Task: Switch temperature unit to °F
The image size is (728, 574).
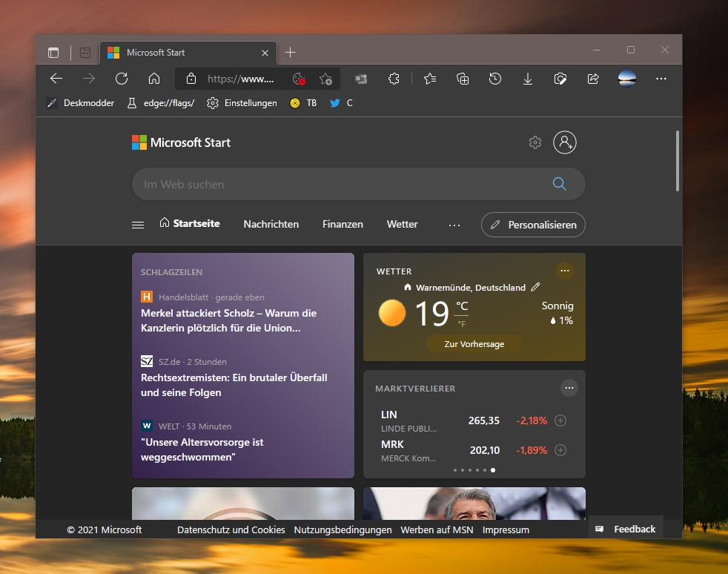Action: click(x=462, y=323)
